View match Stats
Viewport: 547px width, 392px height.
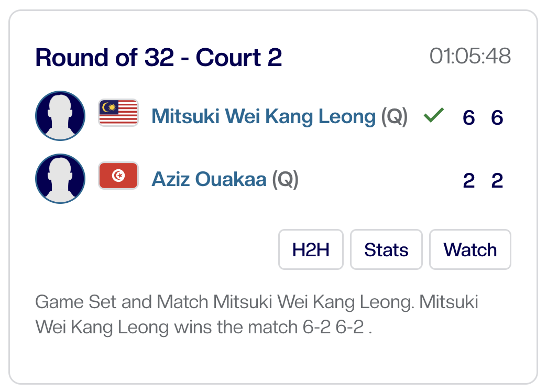386,250
